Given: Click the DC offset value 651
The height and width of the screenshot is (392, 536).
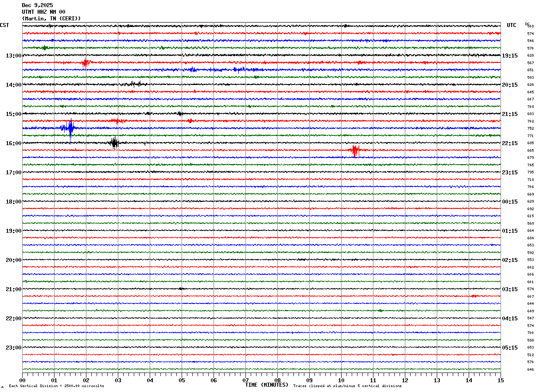Looking at the screenshot, I should 530,70.
